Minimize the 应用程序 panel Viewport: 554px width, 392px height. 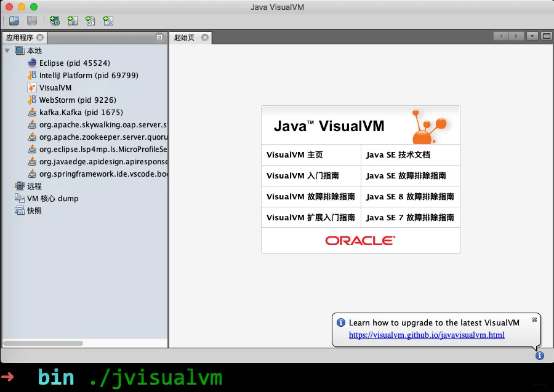(159, 38)
